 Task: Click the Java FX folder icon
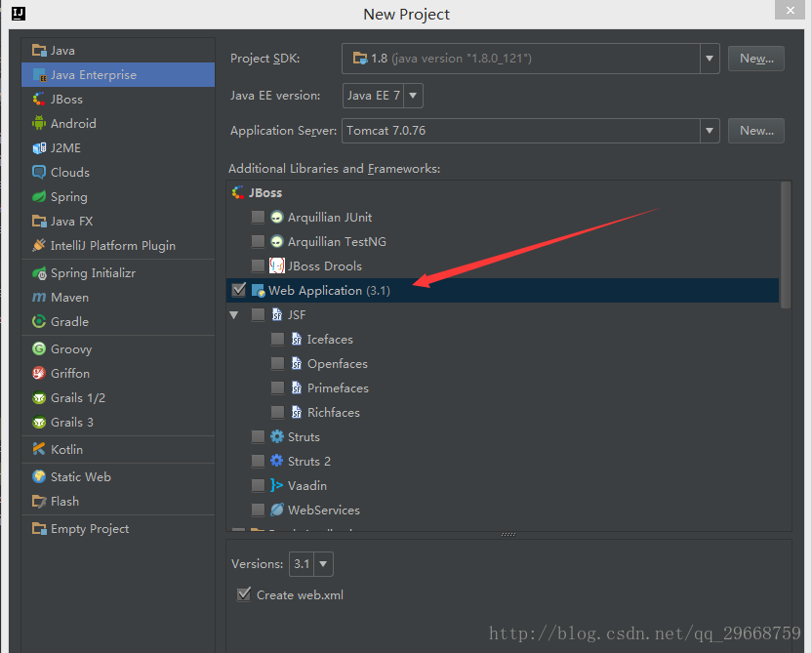[39, 222]
